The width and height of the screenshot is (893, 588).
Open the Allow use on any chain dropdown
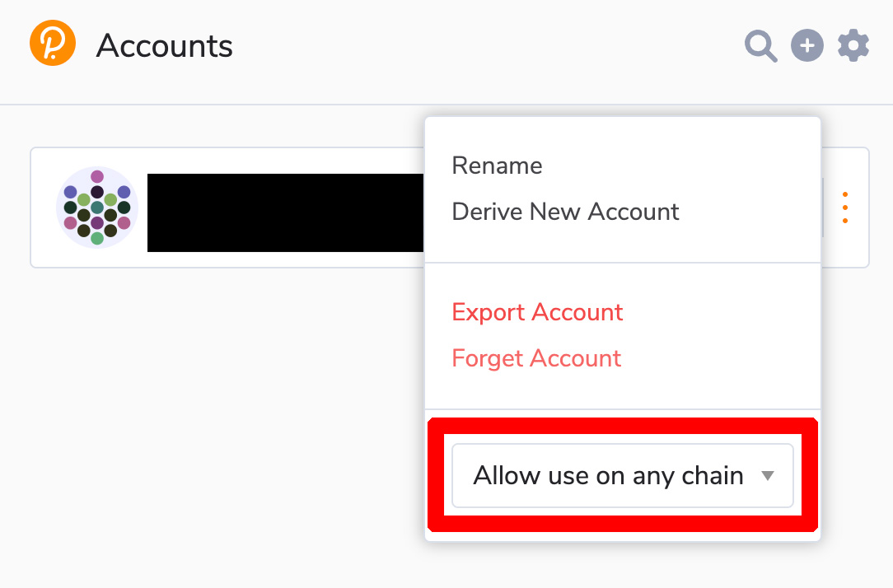(x=623, y=476)
